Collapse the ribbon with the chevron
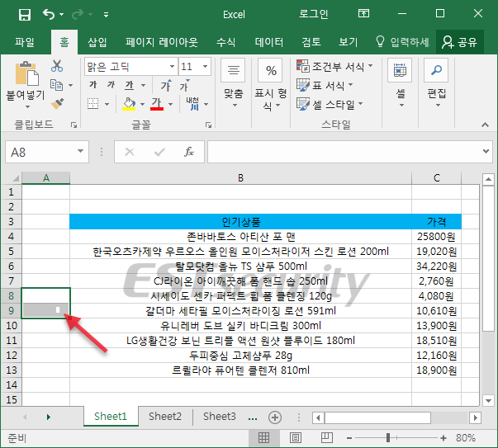 (485, 125)
